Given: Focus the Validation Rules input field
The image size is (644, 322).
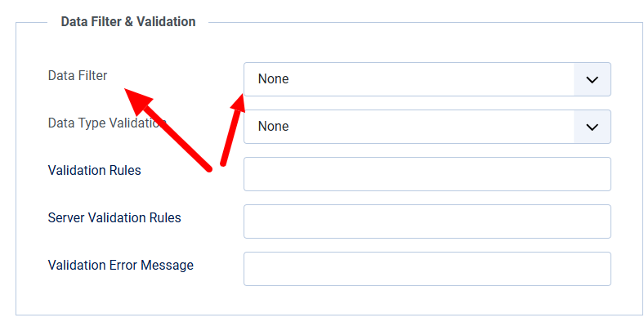Looking at the screenshot, I should pyautogui.click(x=427, y=174).
